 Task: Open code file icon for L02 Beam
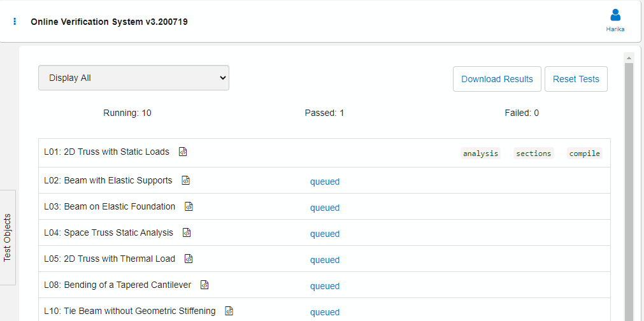point(186,181)
